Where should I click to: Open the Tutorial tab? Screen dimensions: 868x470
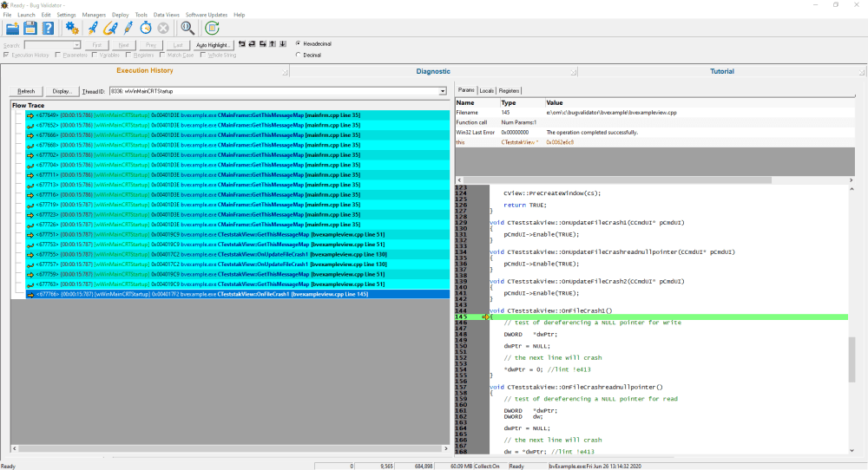click(x=722, y=71)
